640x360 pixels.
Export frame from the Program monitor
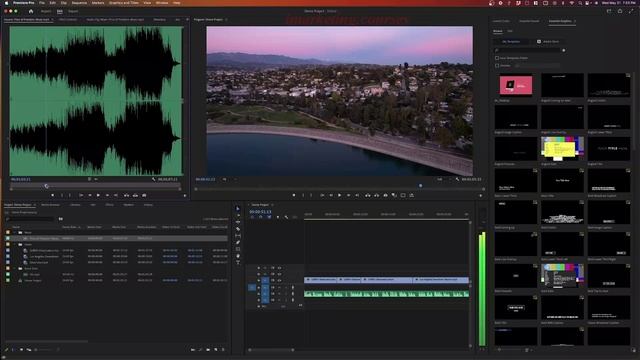[385, 196]
